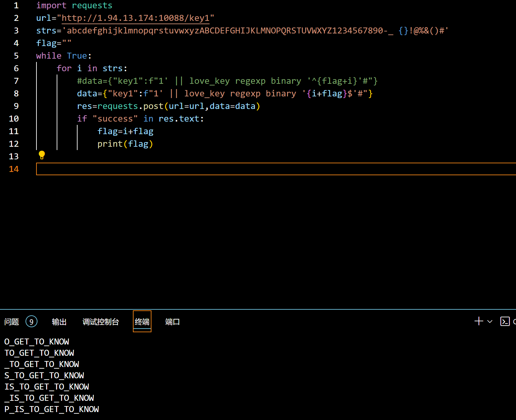Click line number 7 in gutter
The width and height of the screenshot is (516, 420).
(x=16, y=81)
